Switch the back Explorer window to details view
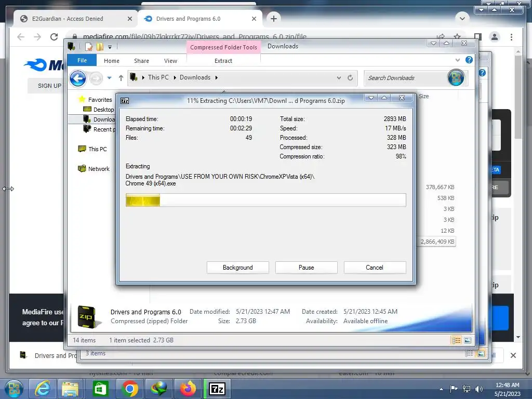 pyautogui.click(x=469, y=353)
